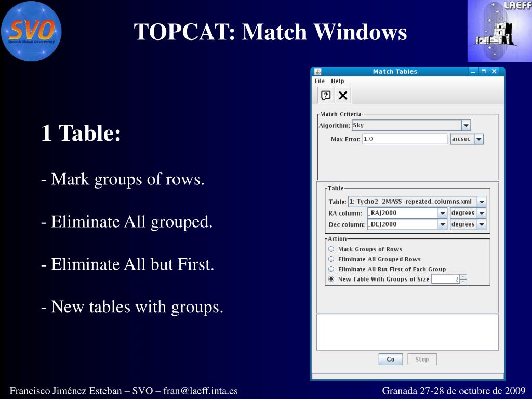Click the Go button
532x399 pixels.
[391, 360]
